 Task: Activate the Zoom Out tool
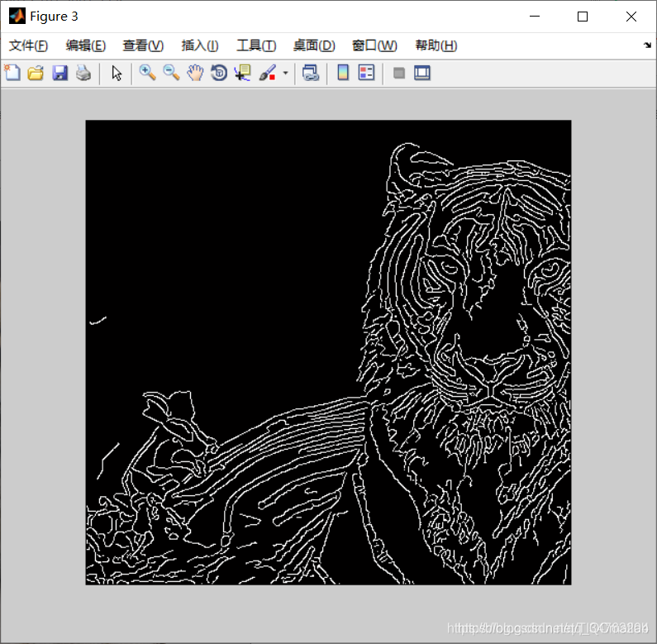171,73
